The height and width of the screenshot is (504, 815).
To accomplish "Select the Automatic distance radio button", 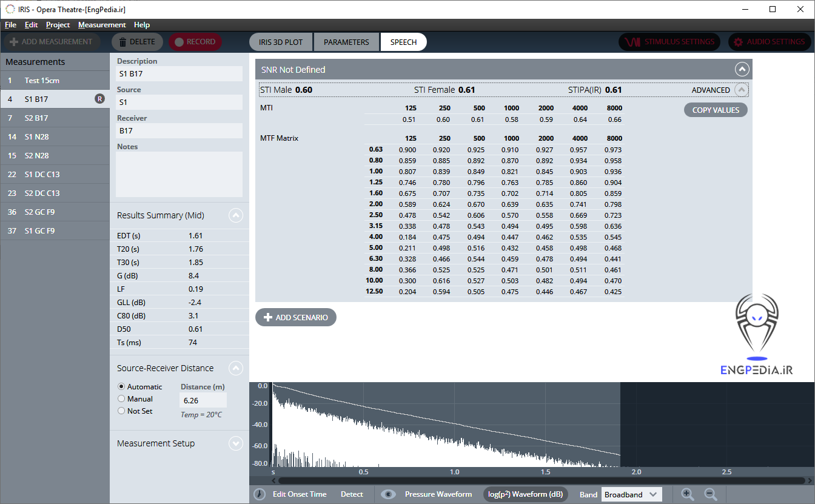I will click(121, 386).
